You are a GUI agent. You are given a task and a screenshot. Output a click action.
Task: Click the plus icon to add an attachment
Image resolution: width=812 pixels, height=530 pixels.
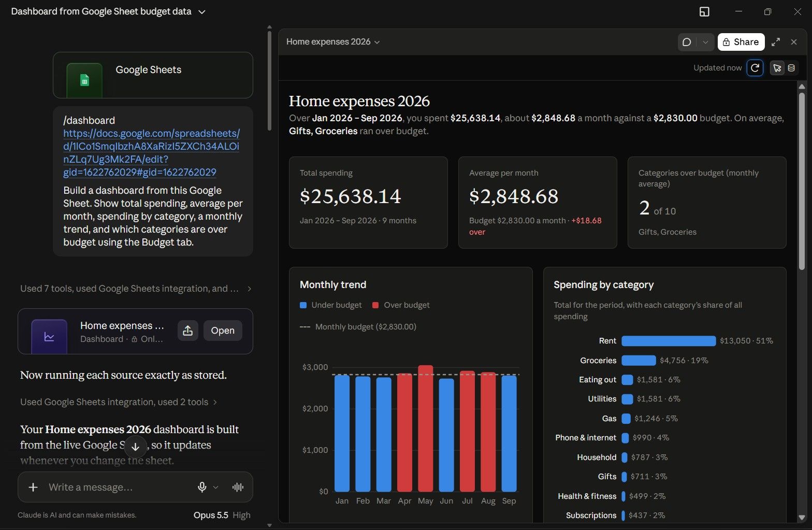(33, 487)
